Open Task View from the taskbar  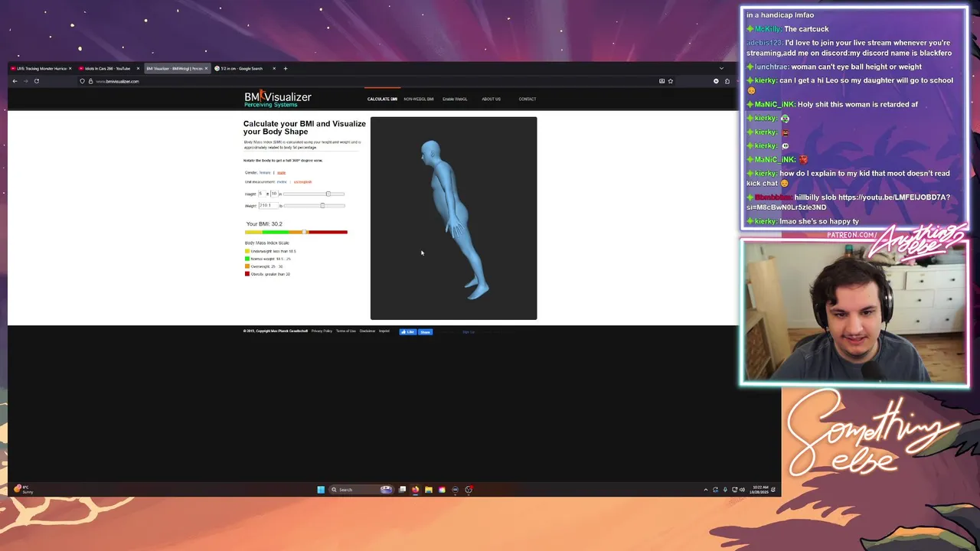tap(402, 490)
